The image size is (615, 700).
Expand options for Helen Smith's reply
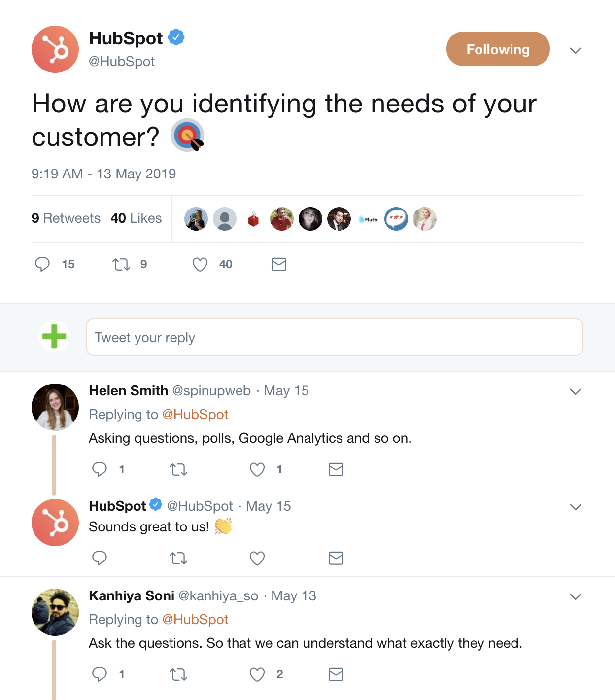coord(576,391)
